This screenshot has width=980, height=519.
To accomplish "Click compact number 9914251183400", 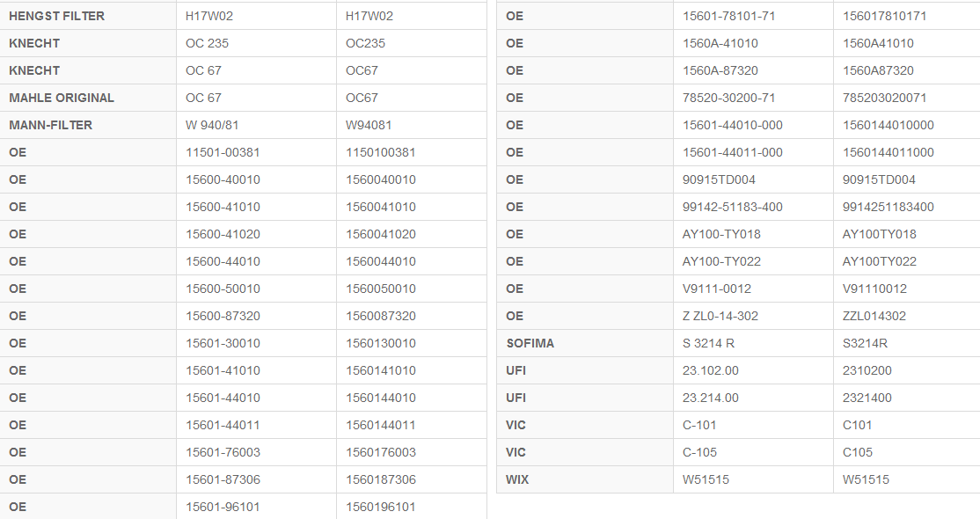I will click(x=889, y=207).
